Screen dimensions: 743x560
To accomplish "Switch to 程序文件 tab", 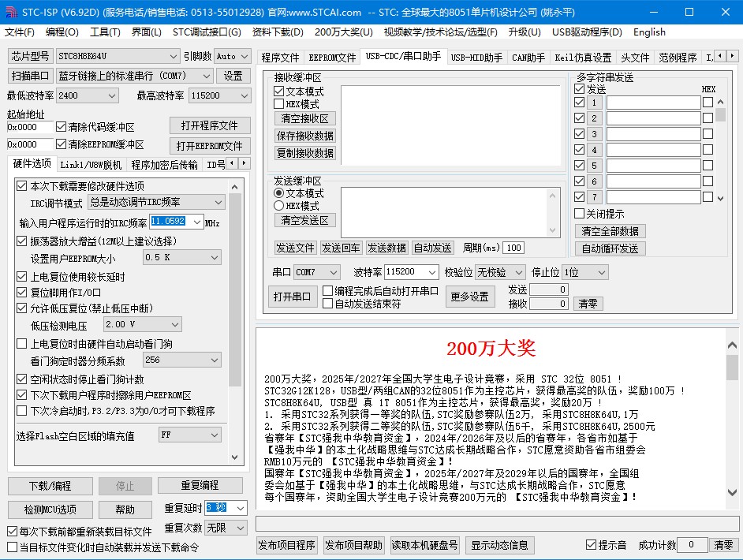I will point(280,58).
